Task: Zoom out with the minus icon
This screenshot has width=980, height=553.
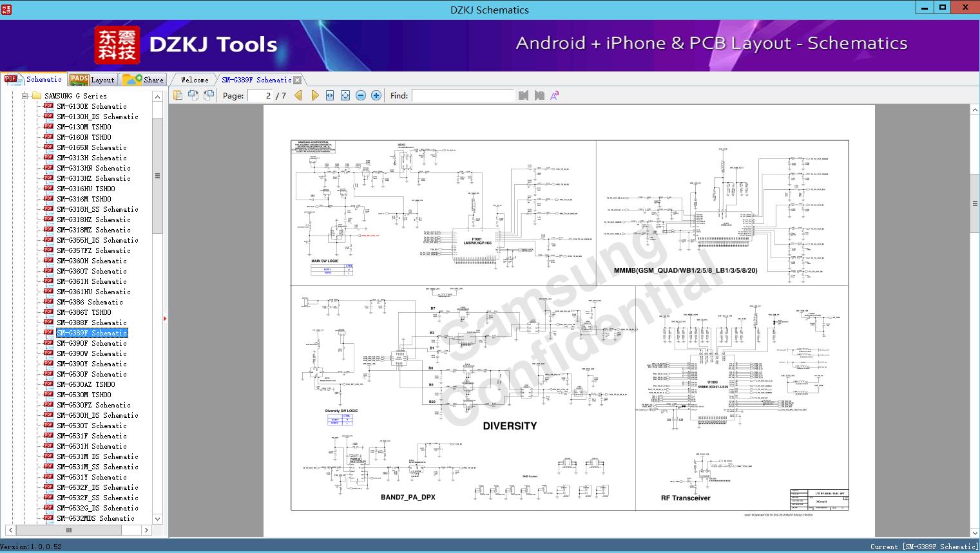Action: point(361,95)
